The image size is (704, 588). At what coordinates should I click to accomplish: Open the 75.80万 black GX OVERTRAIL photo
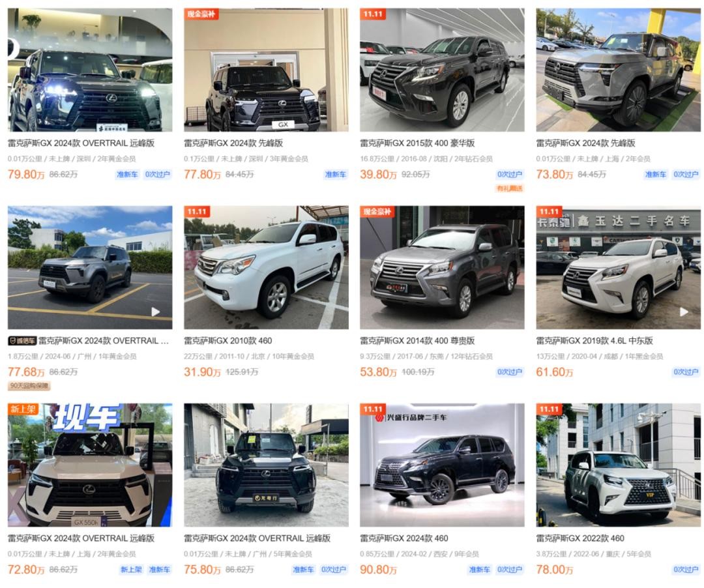pos(266,465)
